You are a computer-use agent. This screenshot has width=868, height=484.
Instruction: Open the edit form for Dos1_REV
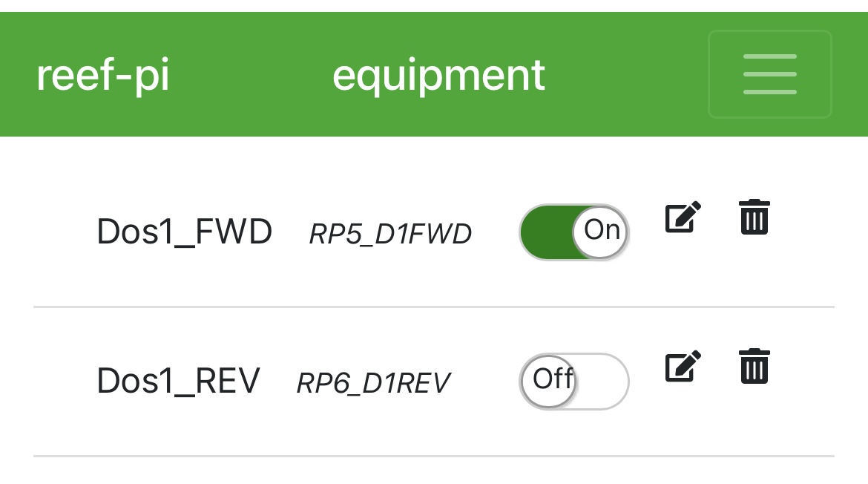683,367
